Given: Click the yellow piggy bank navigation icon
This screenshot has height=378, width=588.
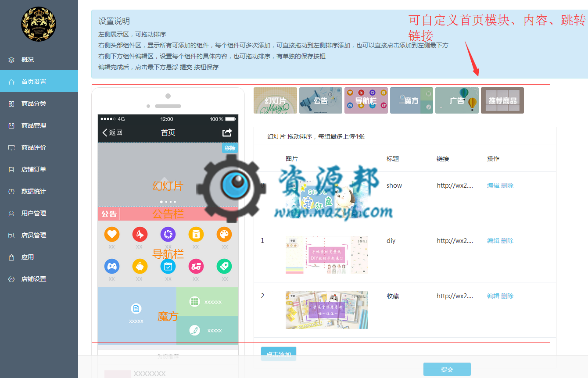Looking at the screenshot, I should pos(140,266).
